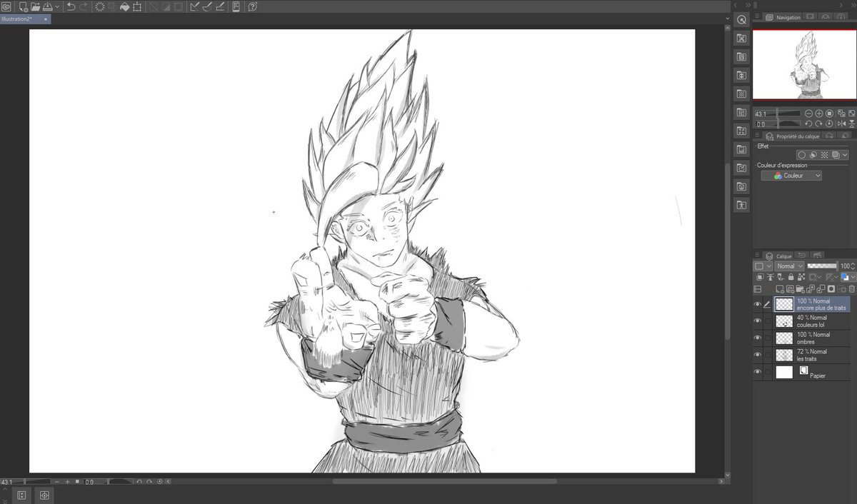Viewport: 857px width, 504px height.
Task: Expand more Effet options arrow
Action: (x=845, y=155)
